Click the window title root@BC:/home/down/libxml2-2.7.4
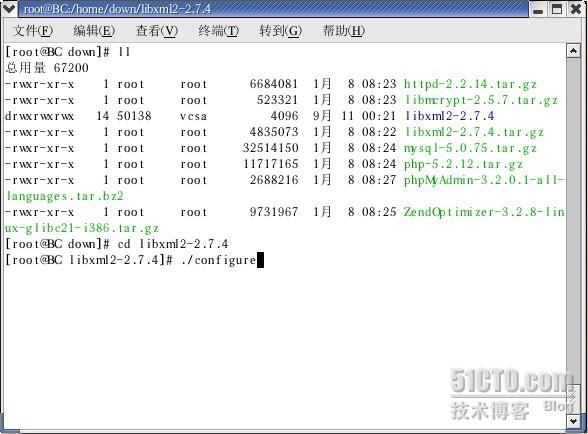This screenshot has width=588, height=434. [x=117, y=9]
